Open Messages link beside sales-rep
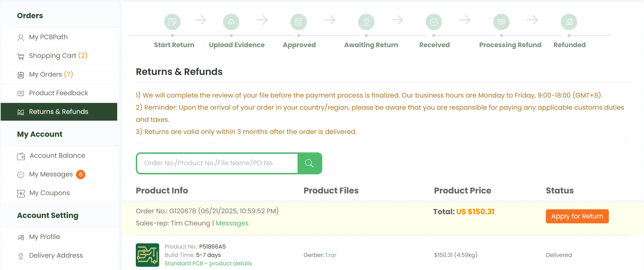Screen dimensions: 644x270 pos(232,223)
